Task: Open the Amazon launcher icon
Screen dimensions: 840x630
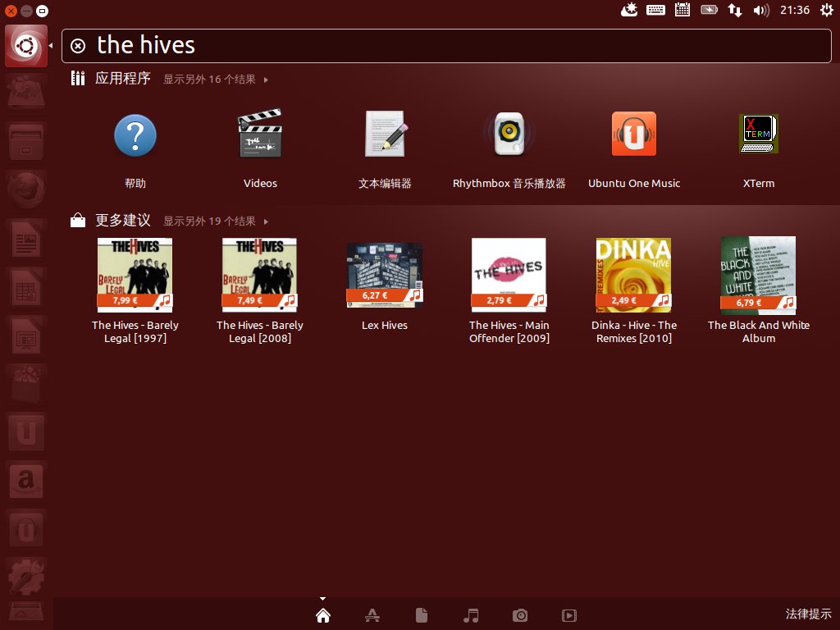Action: click(26, 480)
